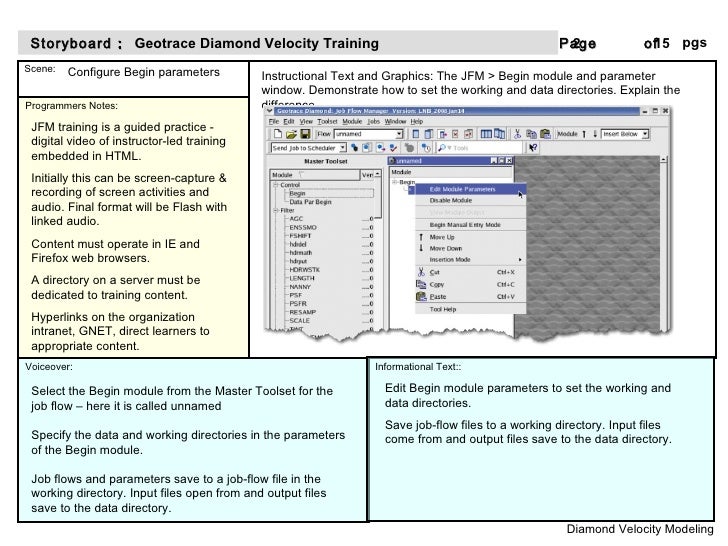The height and width of the screenshot is (546, 728).
Task: Click the Save floppy disk icon
Action: (x=305, y=134)
